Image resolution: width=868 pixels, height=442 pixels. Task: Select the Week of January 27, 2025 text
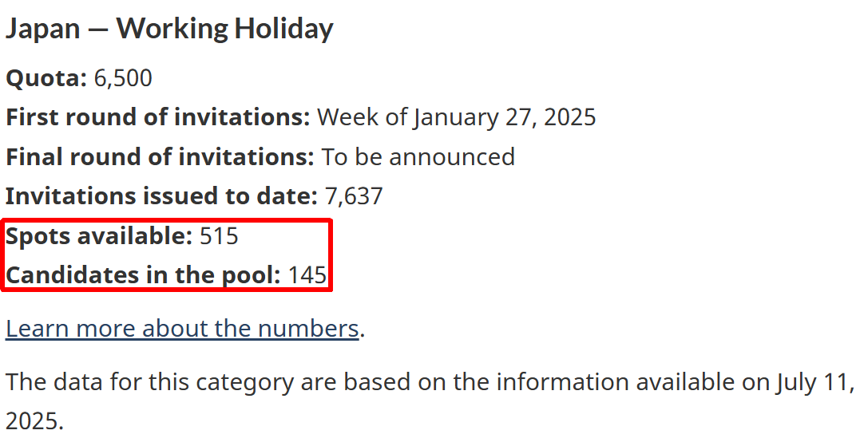(x=457, y=118)
